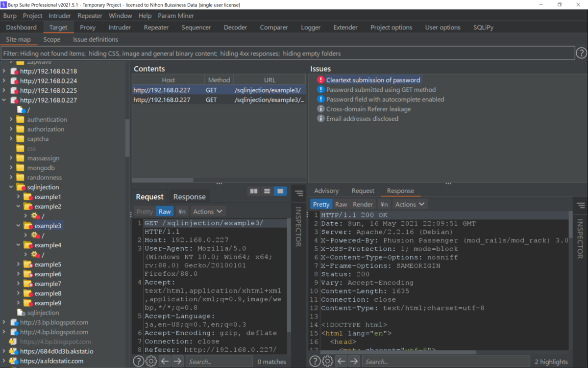Click horizontal scrollbar in response viewer

point(398,352)
